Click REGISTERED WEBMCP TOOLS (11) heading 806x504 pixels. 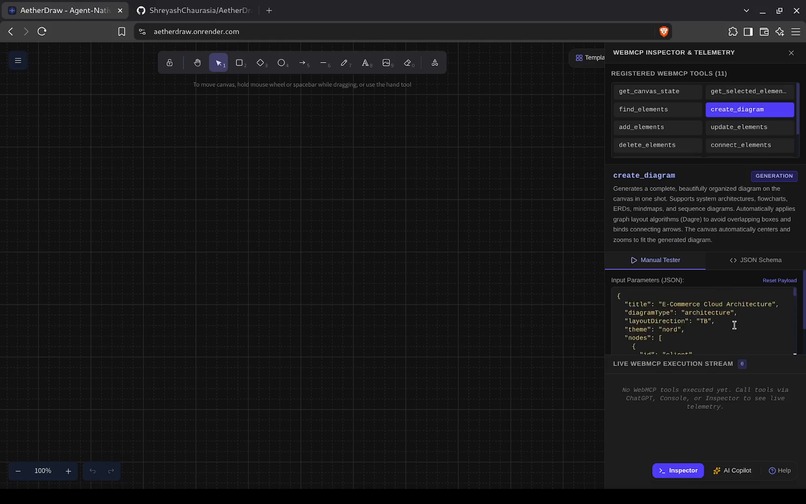tap(669, 74)
